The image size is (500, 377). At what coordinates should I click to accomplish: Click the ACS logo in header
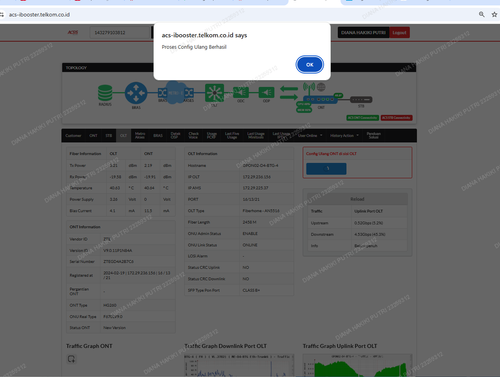coord(73,32)
